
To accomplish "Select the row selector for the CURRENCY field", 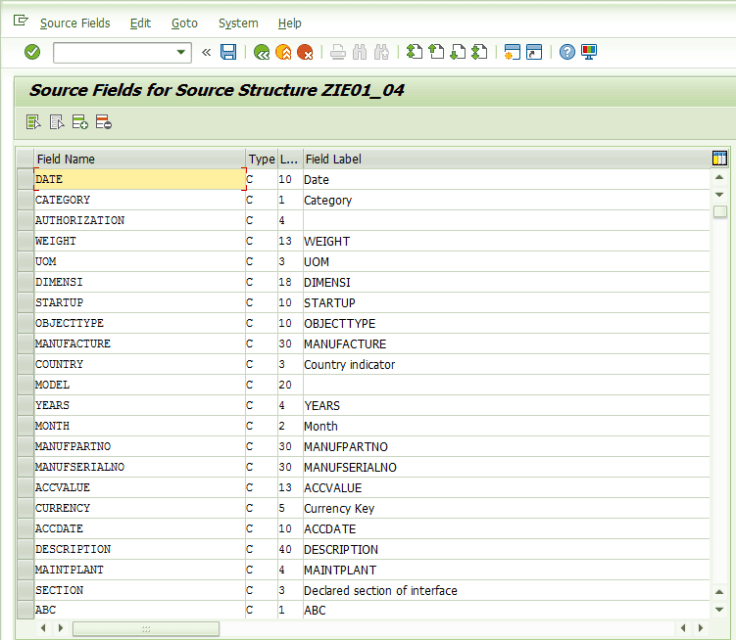I will coord(26,508).
